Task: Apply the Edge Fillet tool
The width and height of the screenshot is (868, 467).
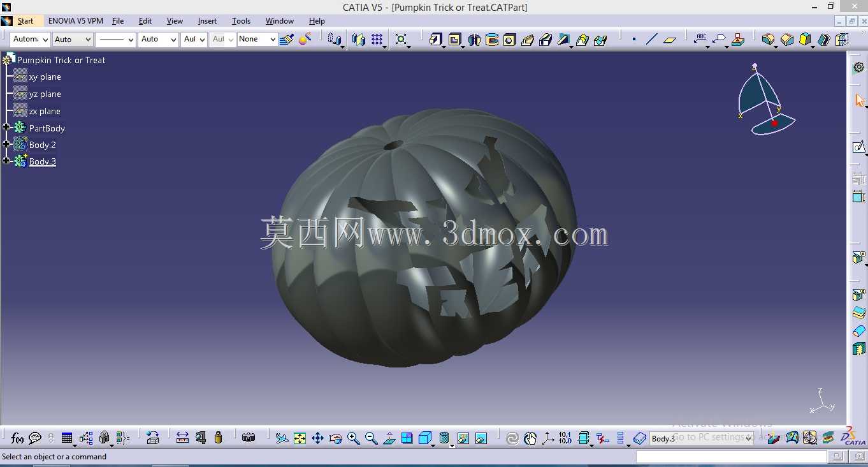Action: (x=769, y=40)
